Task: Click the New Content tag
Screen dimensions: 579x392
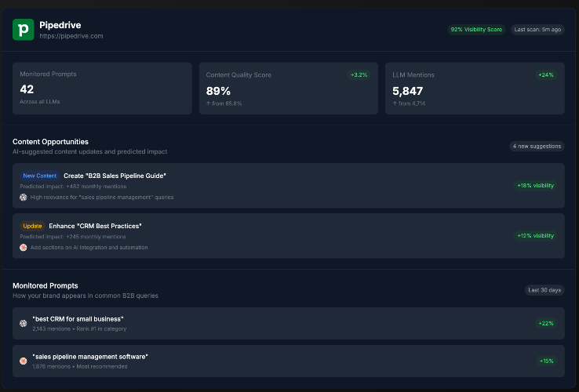Action: tap(40, 176)
